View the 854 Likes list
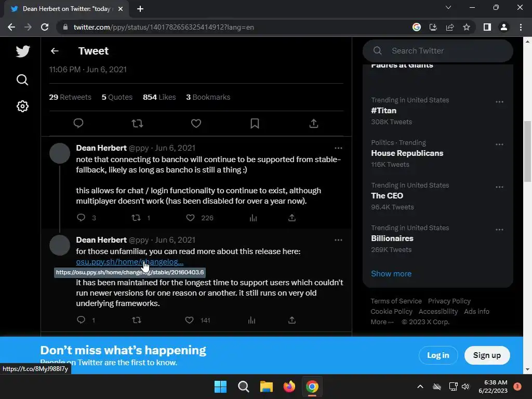 (159, 97)
